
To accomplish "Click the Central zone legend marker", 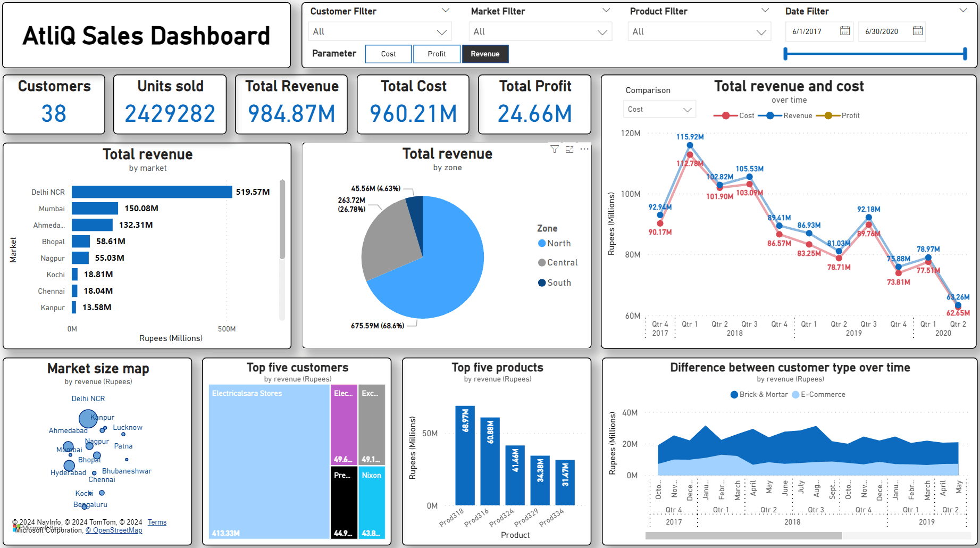I will pos(542,263).
